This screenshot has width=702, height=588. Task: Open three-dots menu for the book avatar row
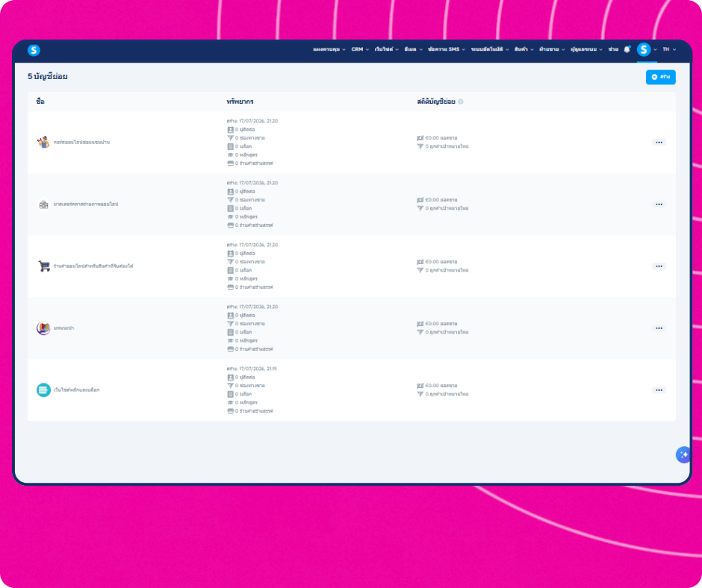659,328
